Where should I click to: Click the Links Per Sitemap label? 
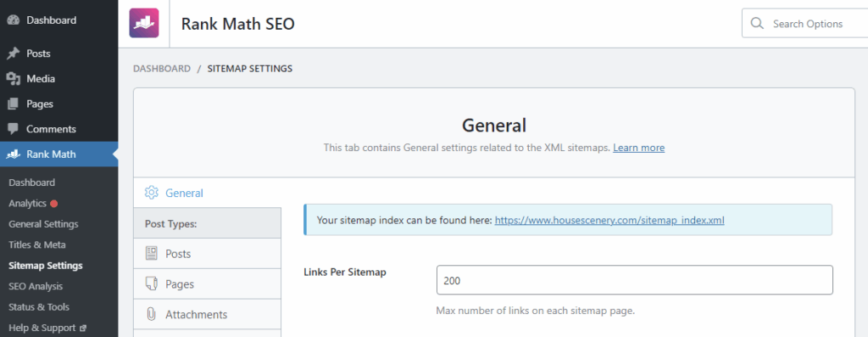344,272
